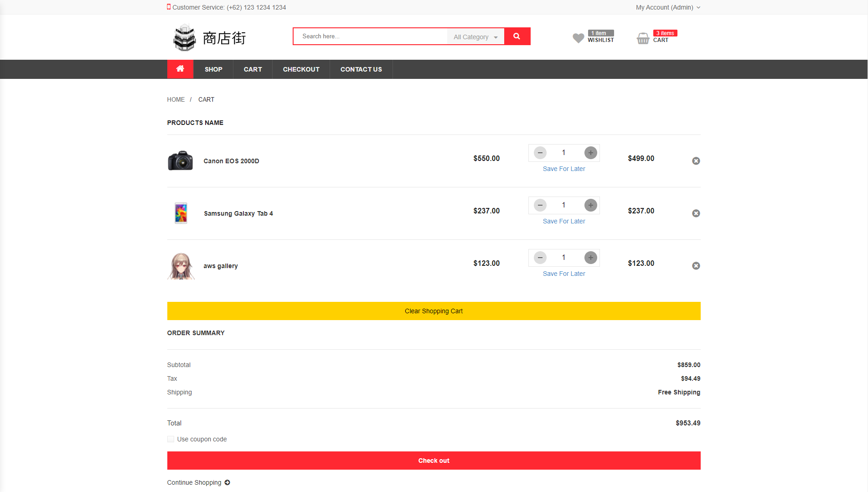Click the home icon in navigation bar
Screen dimensions: 868x492
click(x=180, y=69)
